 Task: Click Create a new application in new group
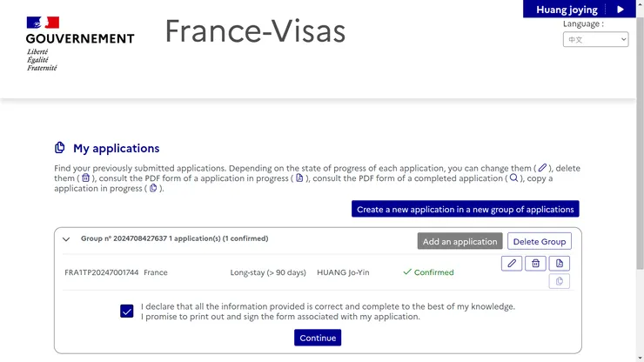[x=465, y=209]
